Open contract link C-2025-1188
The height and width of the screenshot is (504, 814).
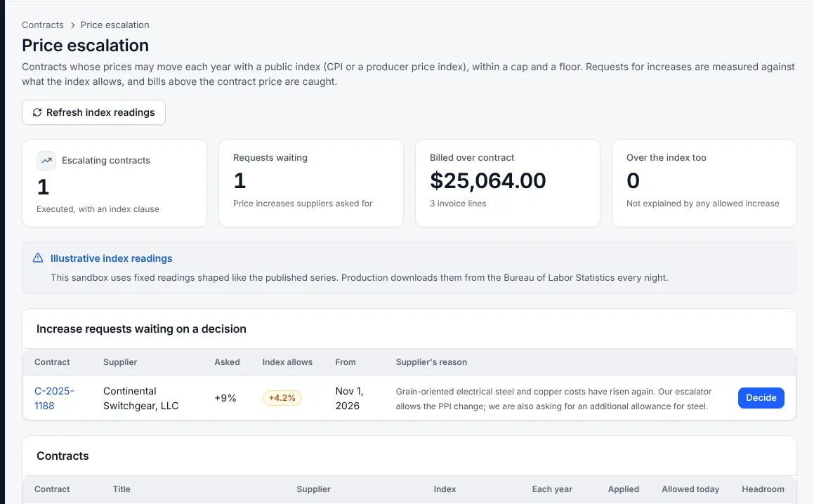click(54, 398)
